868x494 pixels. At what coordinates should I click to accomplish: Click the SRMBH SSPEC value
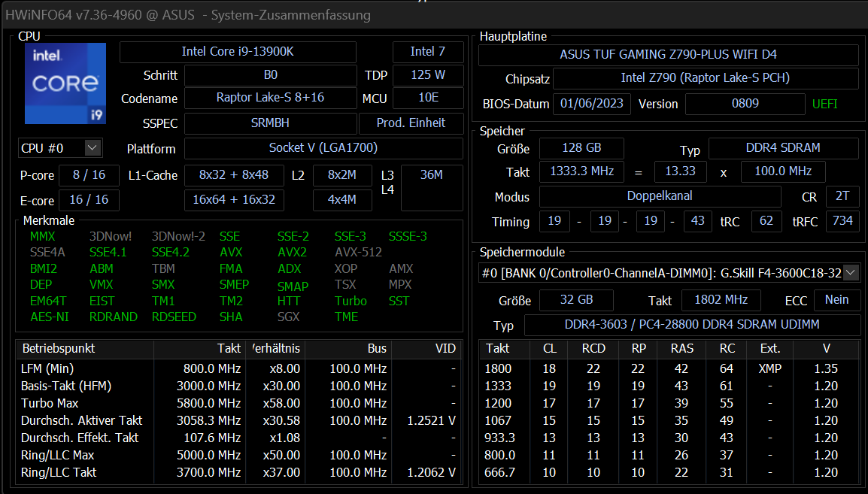(x=271, y=123)
